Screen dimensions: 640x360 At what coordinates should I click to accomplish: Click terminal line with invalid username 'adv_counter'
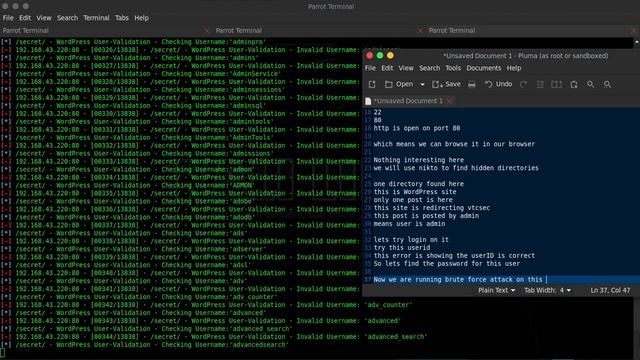tap(207, 305)
